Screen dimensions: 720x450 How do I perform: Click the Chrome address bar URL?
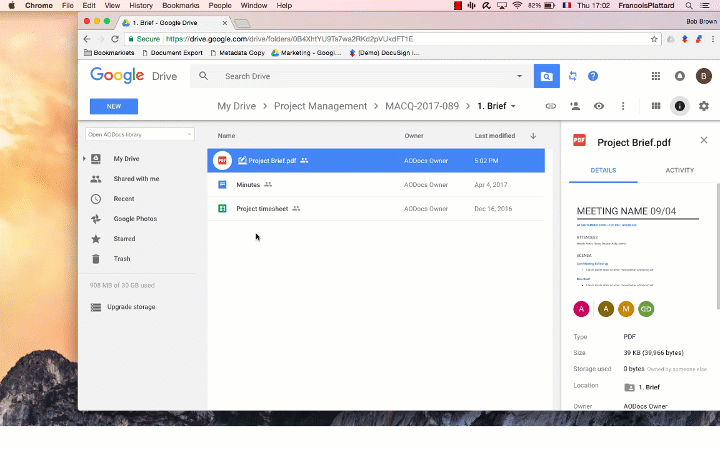289,39
